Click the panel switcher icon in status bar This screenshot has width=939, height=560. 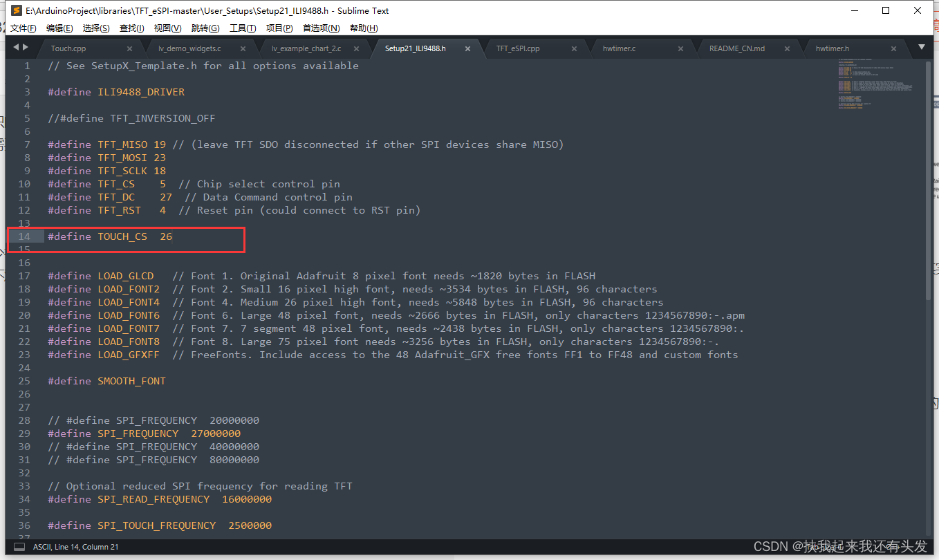[x=19, y=547]
